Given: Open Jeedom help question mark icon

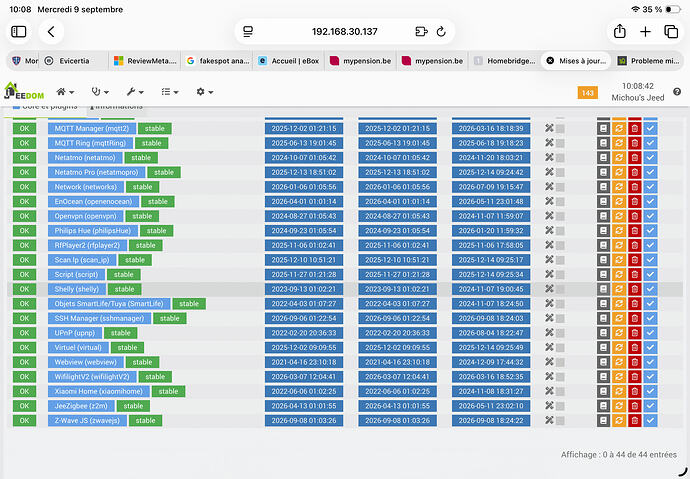Looking at the screenshot, I should [677, 91].
